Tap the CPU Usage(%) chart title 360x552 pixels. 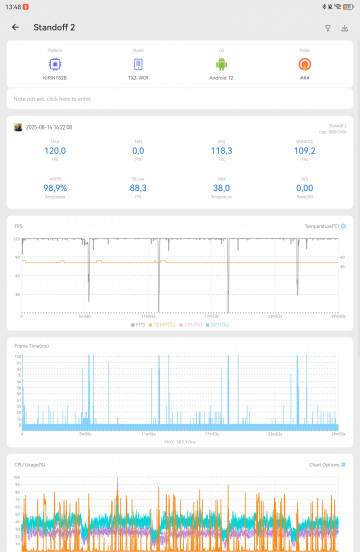(30, 465)
